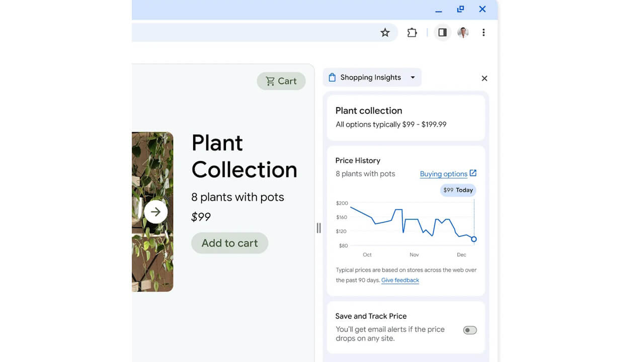Click today's price point on the chart
This screenshot has width=644, height=362.
[x=473, y=239]
